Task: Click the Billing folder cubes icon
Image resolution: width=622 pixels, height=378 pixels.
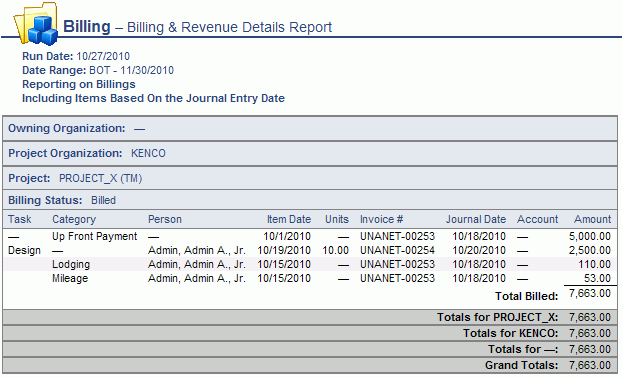Action: tap(36, 24)
